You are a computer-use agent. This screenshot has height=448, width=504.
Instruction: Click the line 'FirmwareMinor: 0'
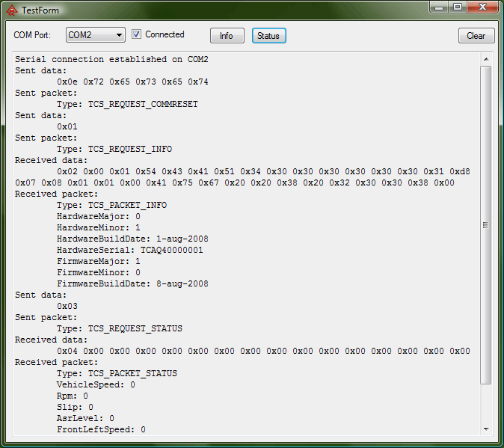(x=99, y=272)
